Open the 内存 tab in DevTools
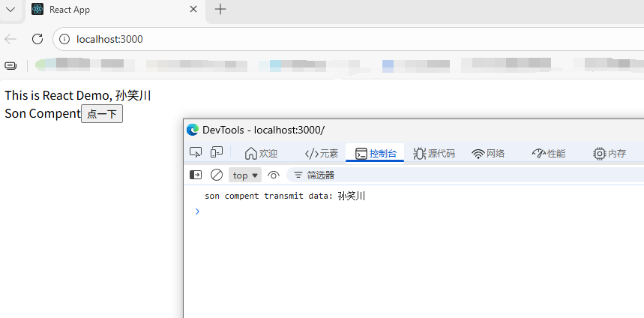644x318 pixels. 610,154
